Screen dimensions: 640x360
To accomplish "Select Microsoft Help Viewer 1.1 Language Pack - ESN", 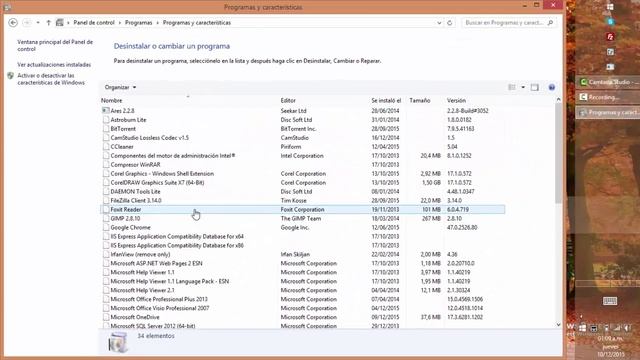I will [302, 281].
